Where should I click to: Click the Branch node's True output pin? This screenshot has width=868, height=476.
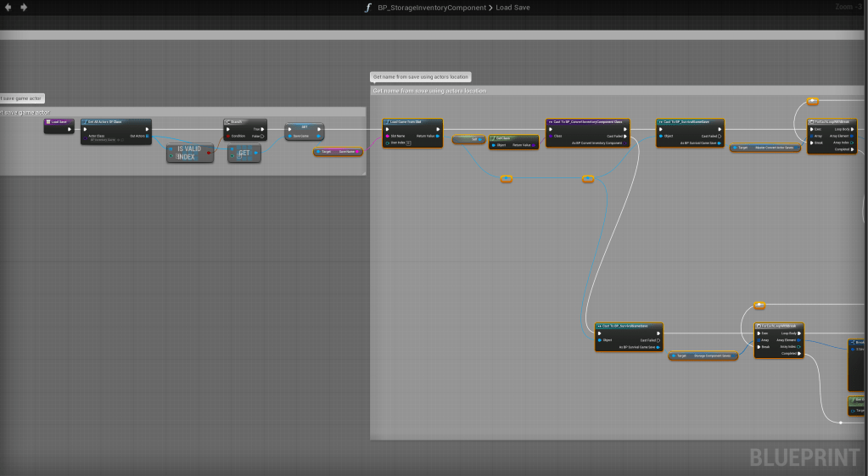262,129
